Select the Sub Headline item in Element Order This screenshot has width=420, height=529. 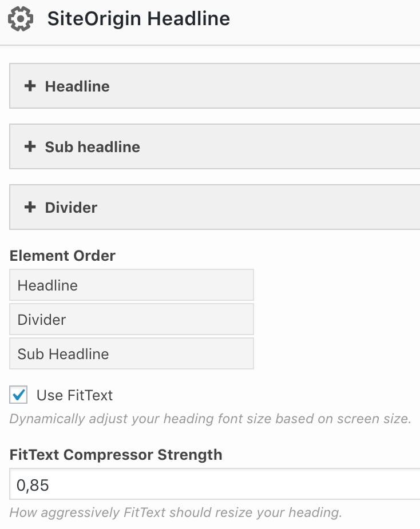130,353
